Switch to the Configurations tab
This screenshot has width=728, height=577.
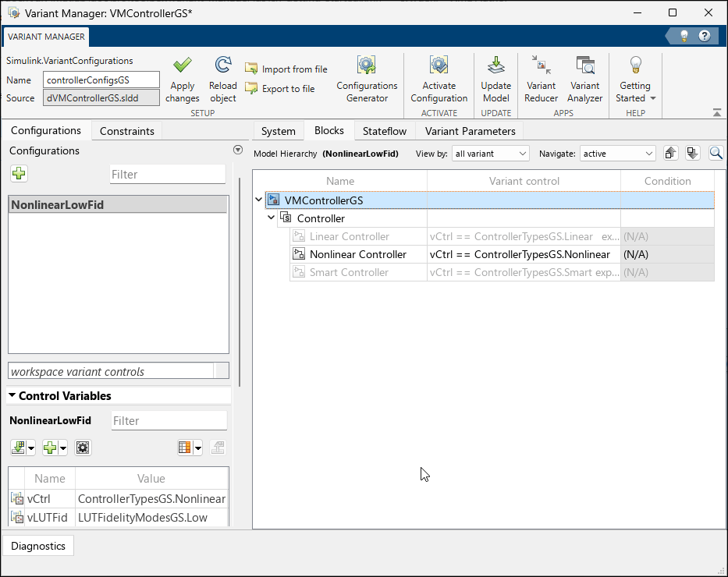(46, 130)
